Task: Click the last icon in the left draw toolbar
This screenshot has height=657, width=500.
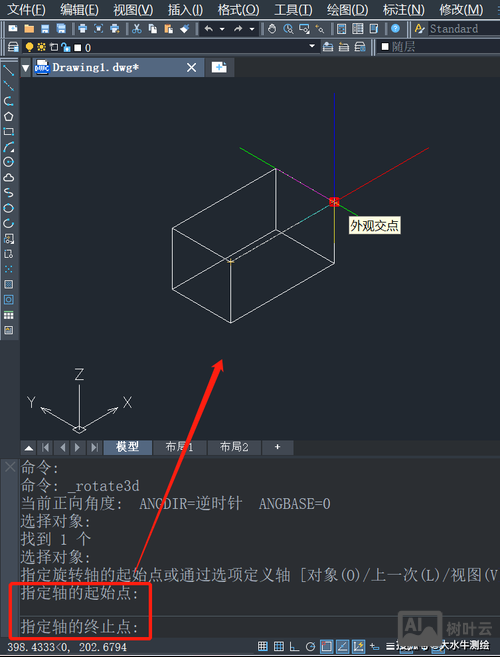Action: (x=8, y=330)
